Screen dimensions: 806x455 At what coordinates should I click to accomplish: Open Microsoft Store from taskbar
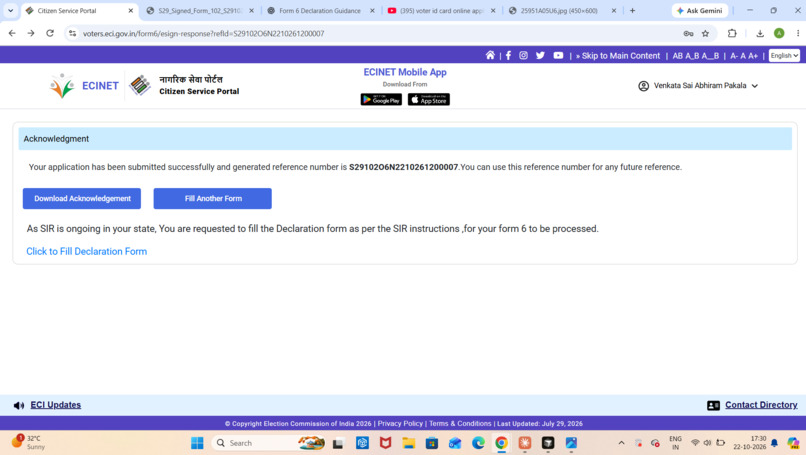coord(432,443)
